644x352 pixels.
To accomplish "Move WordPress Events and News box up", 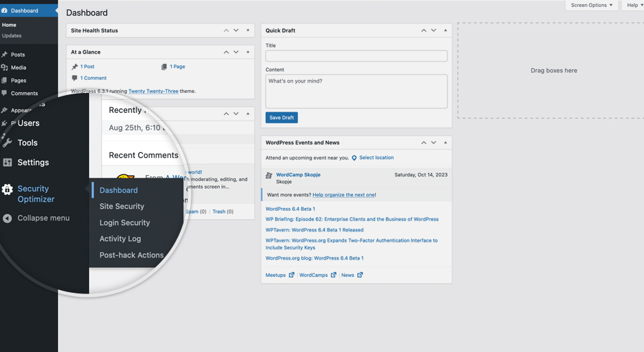I will tap(424, 143).
